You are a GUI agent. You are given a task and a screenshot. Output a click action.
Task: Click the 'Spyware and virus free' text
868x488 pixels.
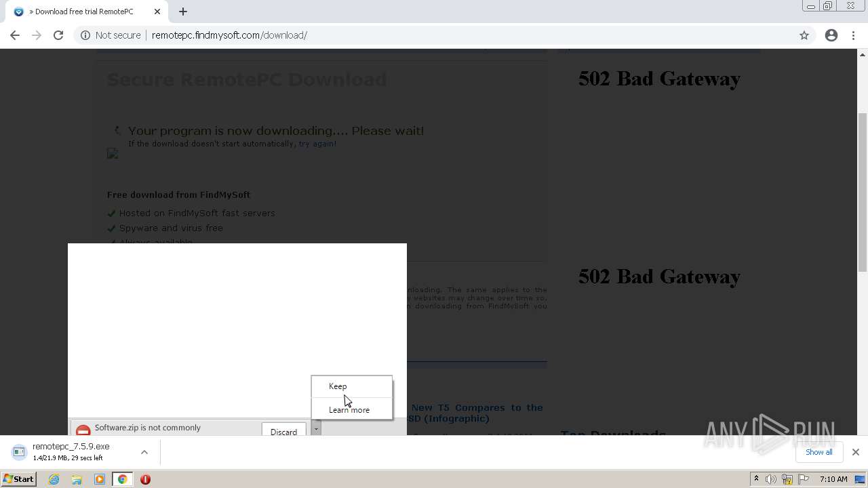171,228
